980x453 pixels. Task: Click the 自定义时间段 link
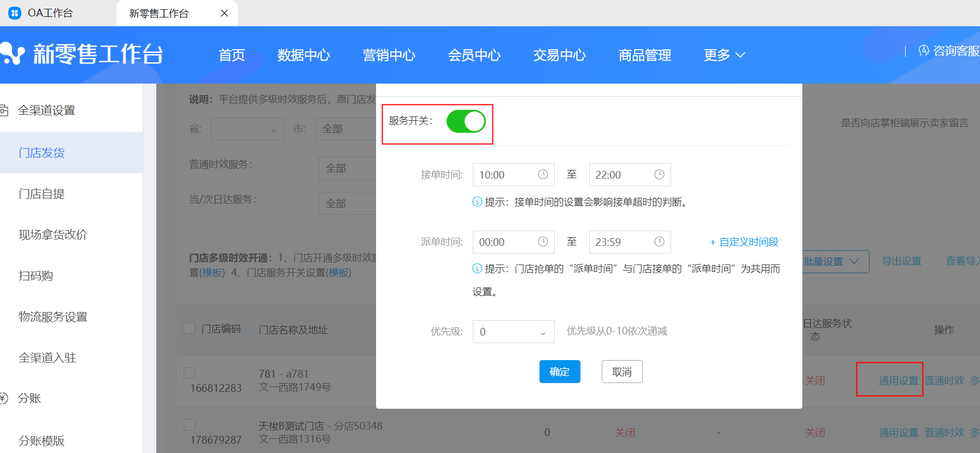pos(744,242)
